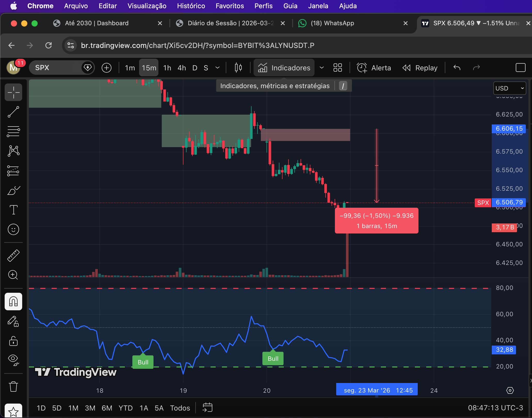Start bar Replay mode
Viewport: 532px width, 418px height.
(420, 68)
